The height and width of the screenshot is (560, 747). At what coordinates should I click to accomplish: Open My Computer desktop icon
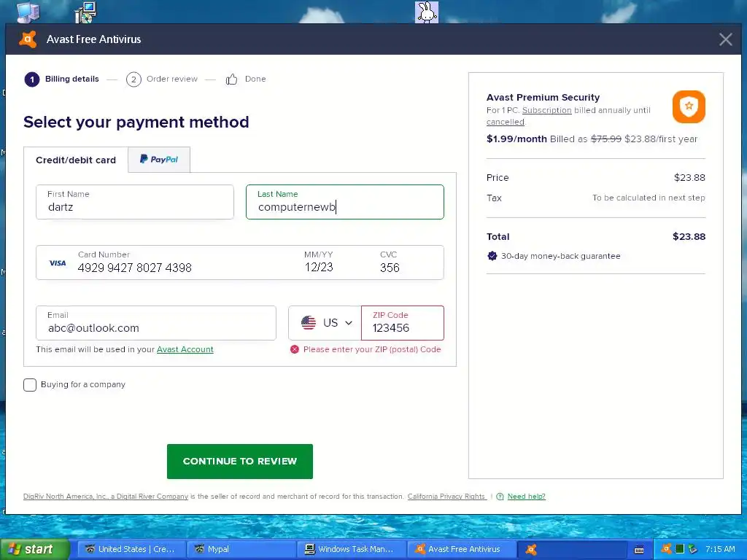28,12
